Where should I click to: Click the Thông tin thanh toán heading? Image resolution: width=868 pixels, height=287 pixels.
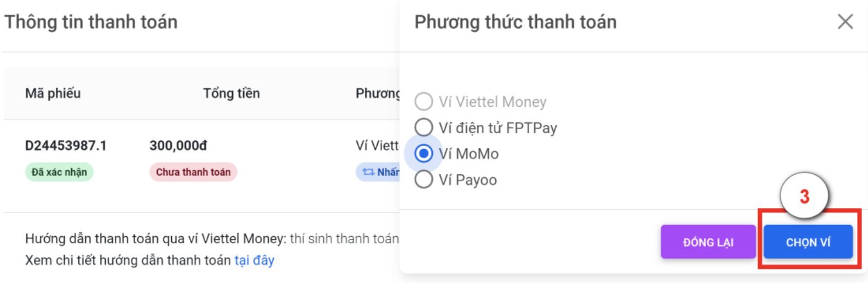pos(91,22)
